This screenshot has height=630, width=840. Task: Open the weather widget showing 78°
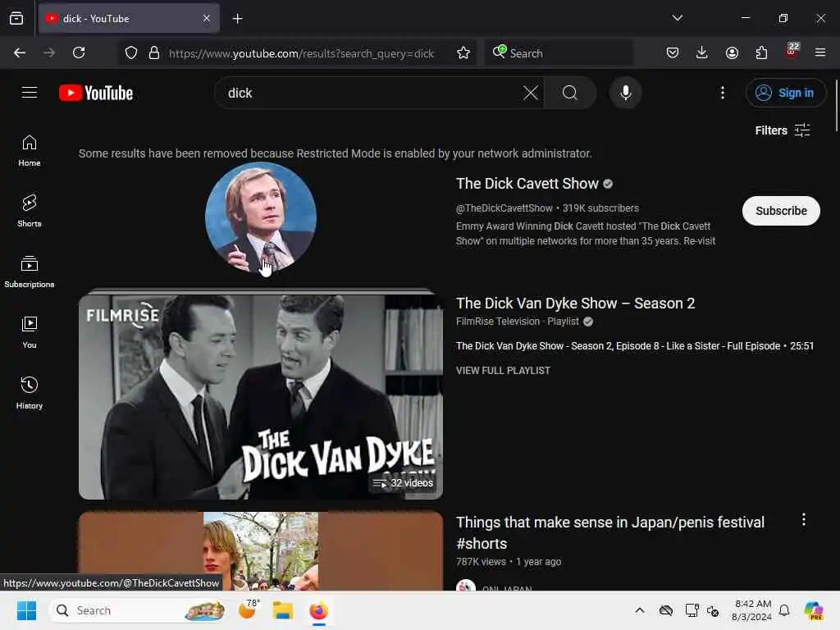pyautogui.click(x=249, y=609)
